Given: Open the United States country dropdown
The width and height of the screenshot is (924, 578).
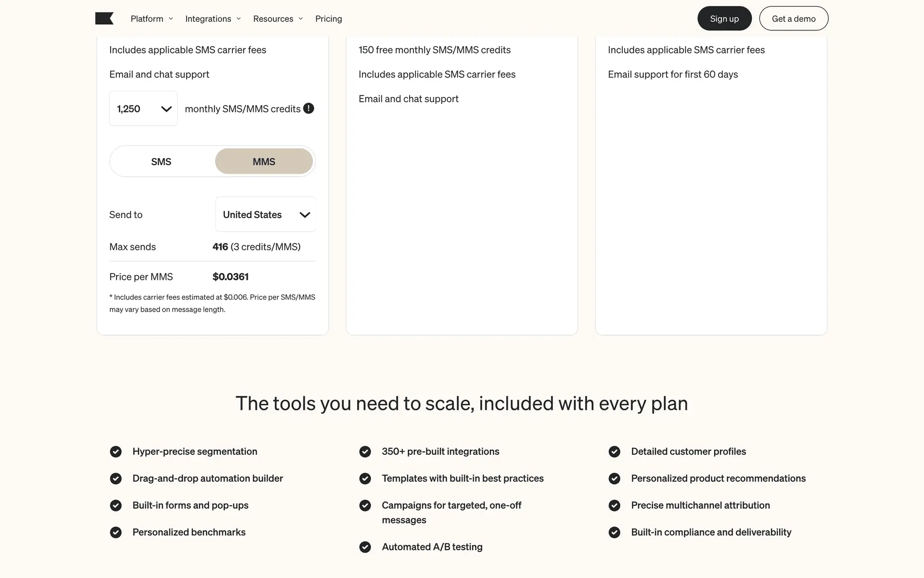Looking at the screenshot, I should click(x=266, y=214).
